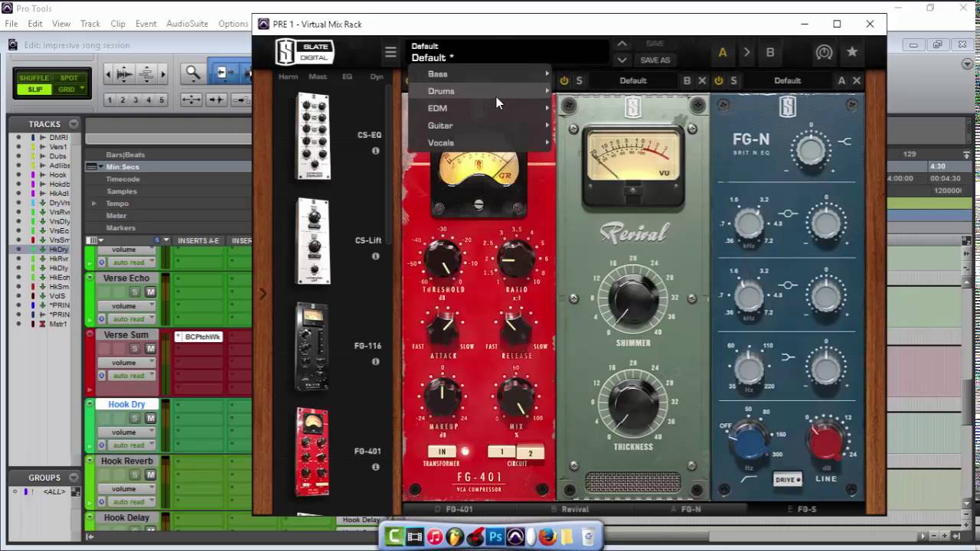Open iTunes music icon in taskbar
The width and height of the screenshot is (980, 551).
pyautogui.click(x=435, y=536)
